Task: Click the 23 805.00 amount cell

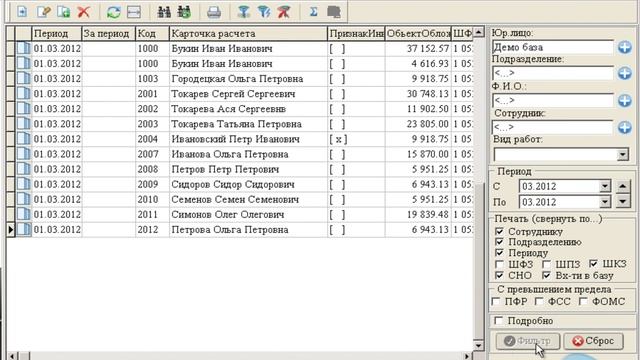Action: pyautogui.click(x=418, y=124)
